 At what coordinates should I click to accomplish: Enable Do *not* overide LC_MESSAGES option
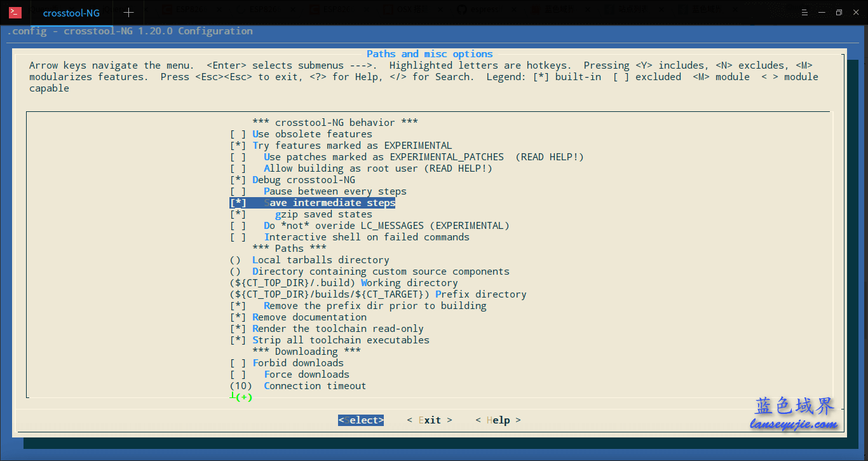[x=370, y=226]
